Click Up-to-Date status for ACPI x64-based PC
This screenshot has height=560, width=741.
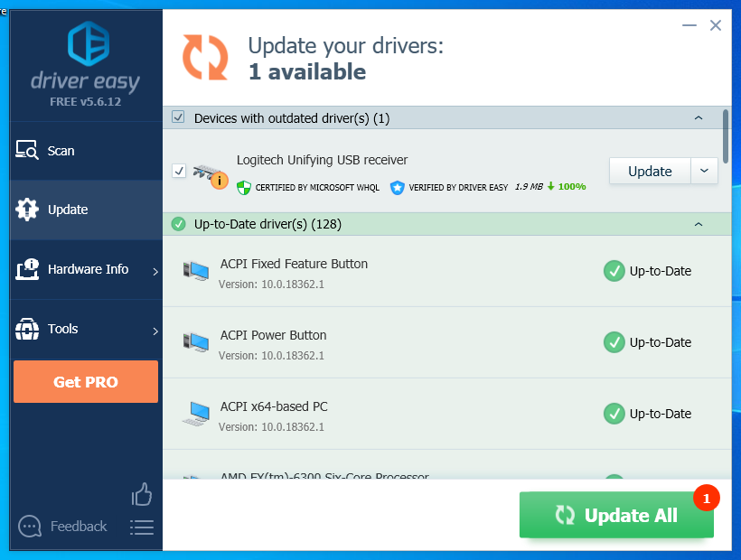pos(661,414)
